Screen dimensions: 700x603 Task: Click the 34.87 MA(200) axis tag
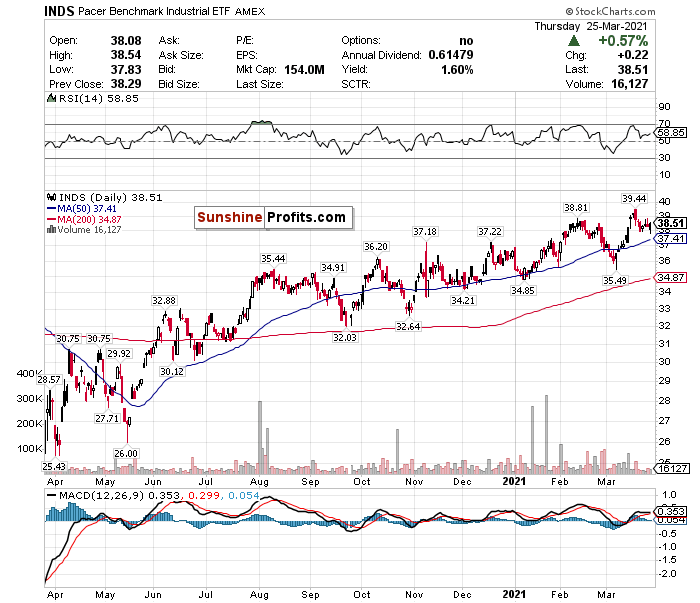tap(670, 278)
